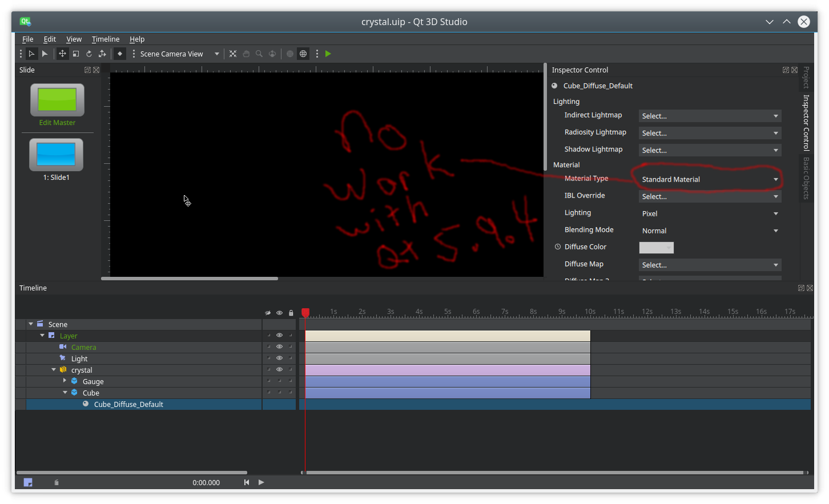This screenshot has height=504, width=829.
Task: Select the Scale tool in toolbar
Action: (x=75, y=54)
